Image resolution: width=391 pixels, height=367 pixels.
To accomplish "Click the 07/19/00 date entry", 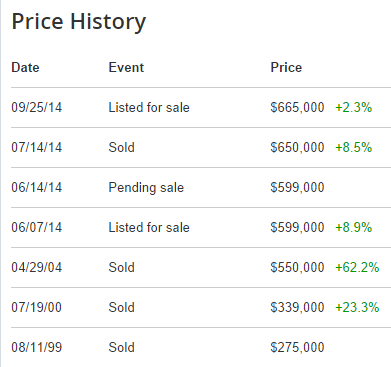I will 37,307.
